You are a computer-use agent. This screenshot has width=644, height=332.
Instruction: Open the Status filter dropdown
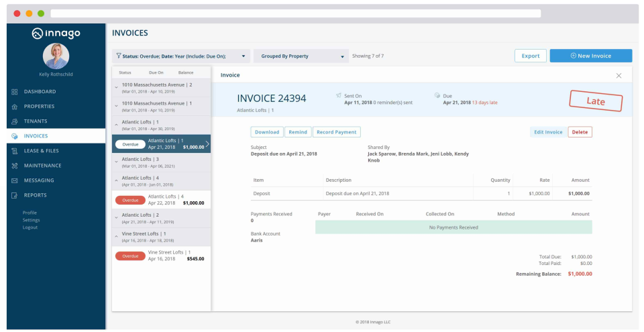(181, 56)
